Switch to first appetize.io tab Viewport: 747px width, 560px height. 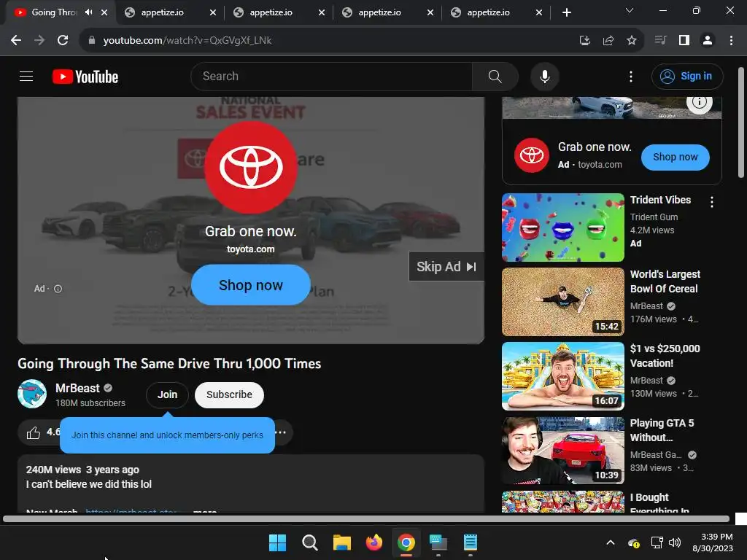[163, 12]
